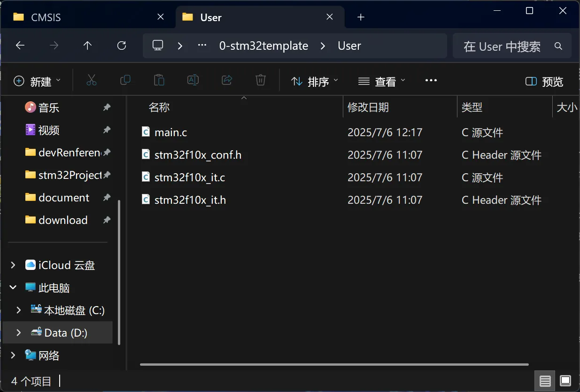
Task: Show hidden path via breadcrumb ellipsis
Action: click(202, 46)
